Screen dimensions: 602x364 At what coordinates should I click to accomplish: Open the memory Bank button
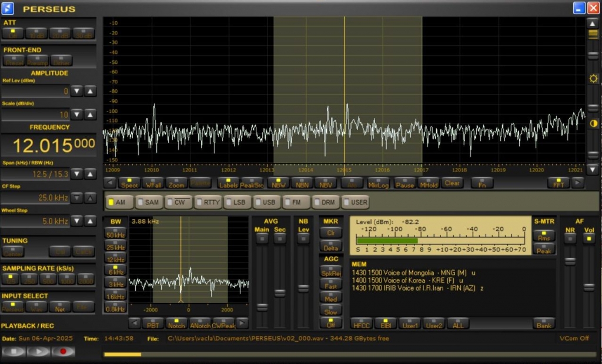click(544, 323)
